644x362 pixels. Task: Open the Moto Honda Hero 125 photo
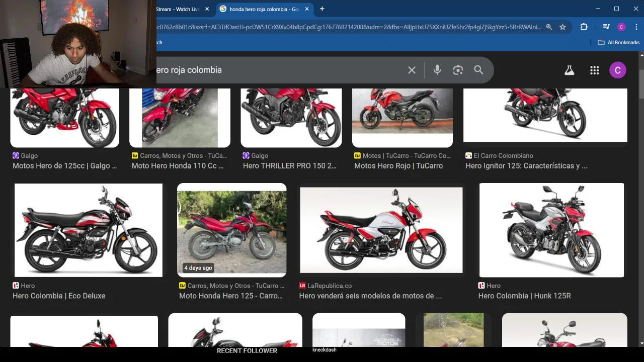(x=231, y=230)
